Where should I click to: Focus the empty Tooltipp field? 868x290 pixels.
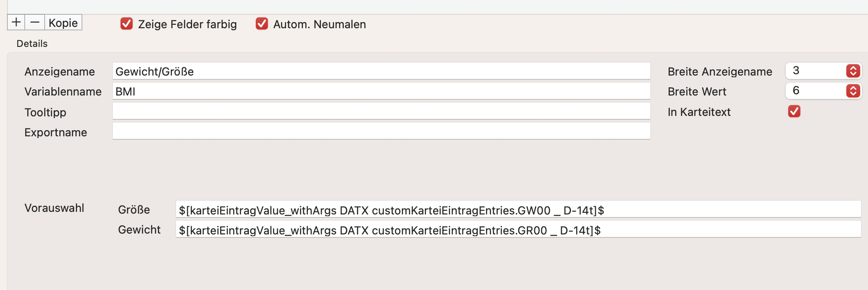[381, 111]
